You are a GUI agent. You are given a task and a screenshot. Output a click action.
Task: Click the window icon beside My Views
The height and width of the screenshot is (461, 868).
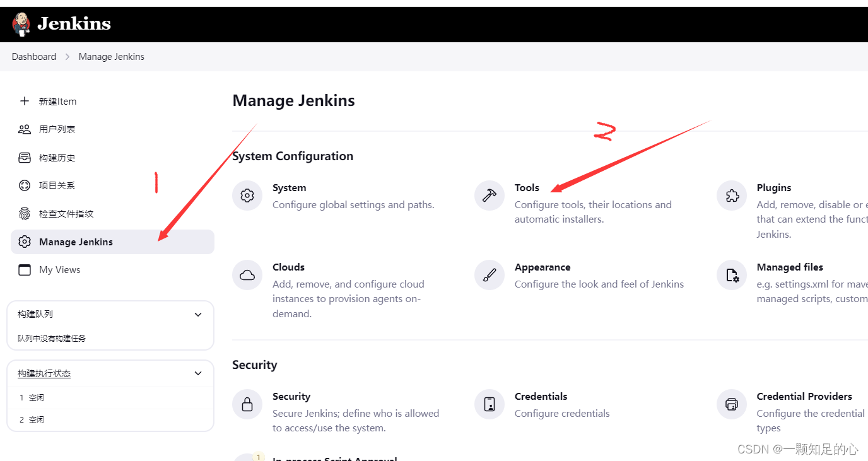pos(25,270)
